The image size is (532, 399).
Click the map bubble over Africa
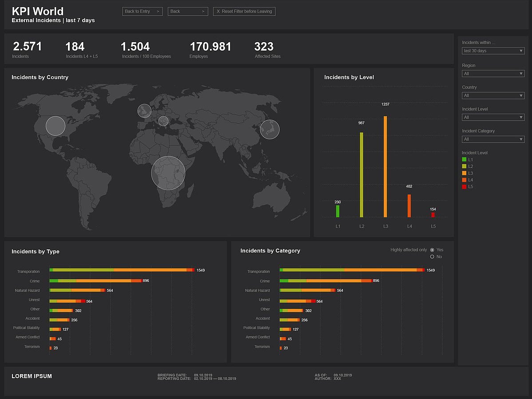(x=168, y=173)
